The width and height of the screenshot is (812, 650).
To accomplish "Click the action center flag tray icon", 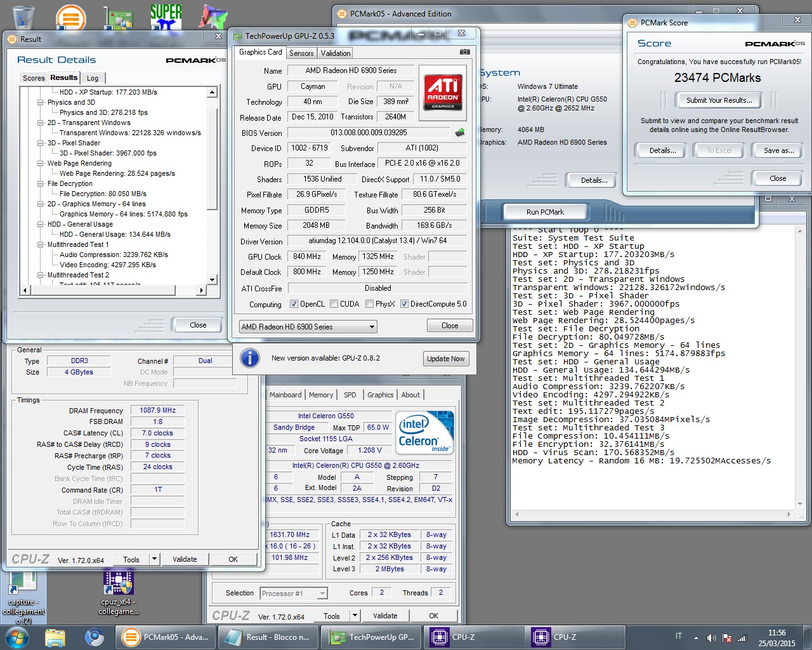I will [727, 638].
